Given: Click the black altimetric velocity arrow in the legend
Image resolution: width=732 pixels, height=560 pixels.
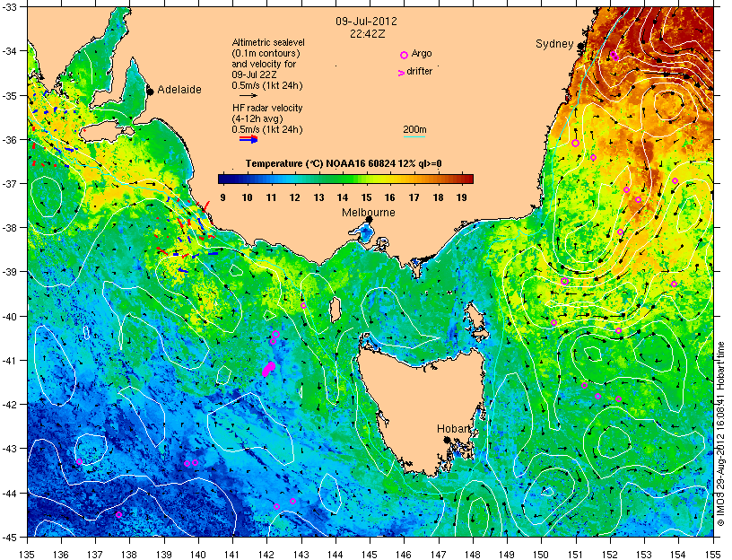Looking at the screenshot, I should point(248,96).
